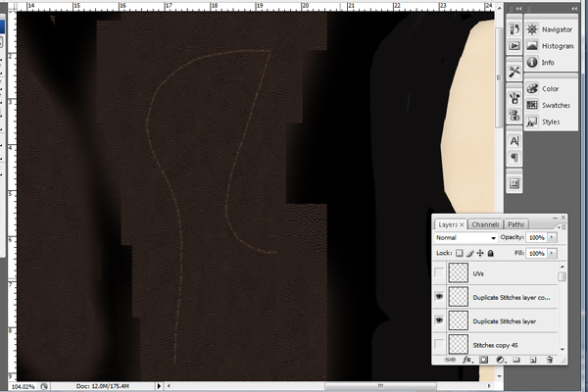Add a layer style with fx icon
588x392 pixels.
point(466,360)
